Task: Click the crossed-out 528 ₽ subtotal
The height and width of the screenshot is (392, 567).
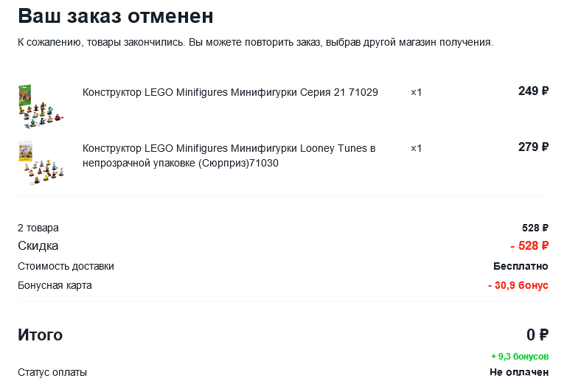Action: (535, 228)
